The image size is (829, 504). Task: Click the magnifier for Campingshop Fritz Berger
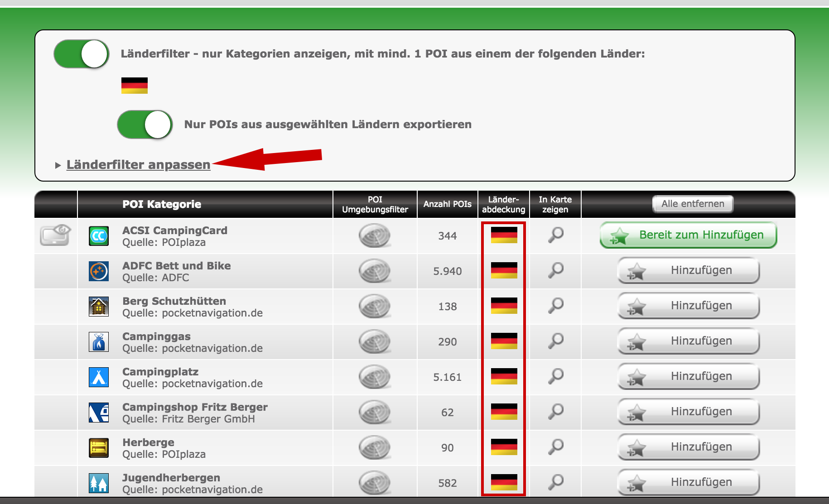[x=555, y=412]
